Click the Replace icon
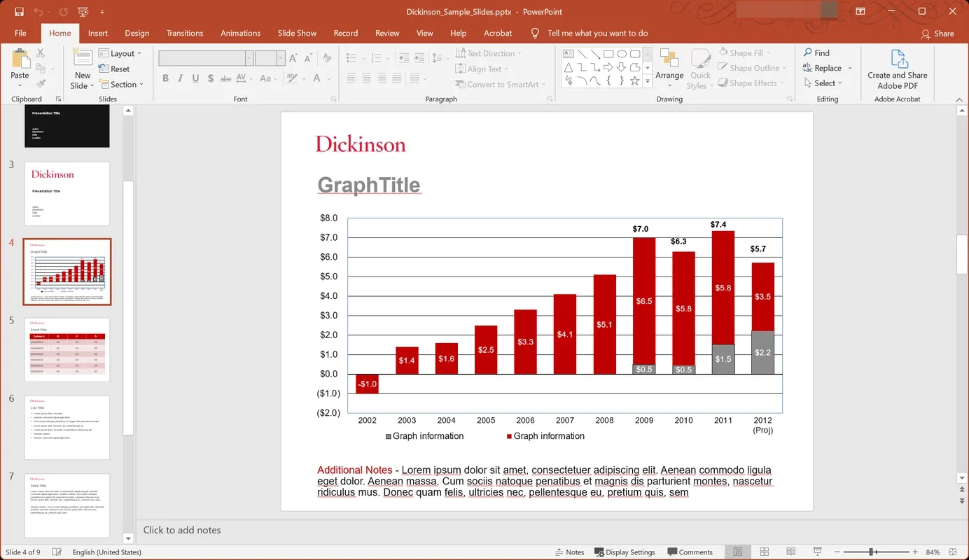The height and width of the screenshot is (560, 969). coord(807,68)
